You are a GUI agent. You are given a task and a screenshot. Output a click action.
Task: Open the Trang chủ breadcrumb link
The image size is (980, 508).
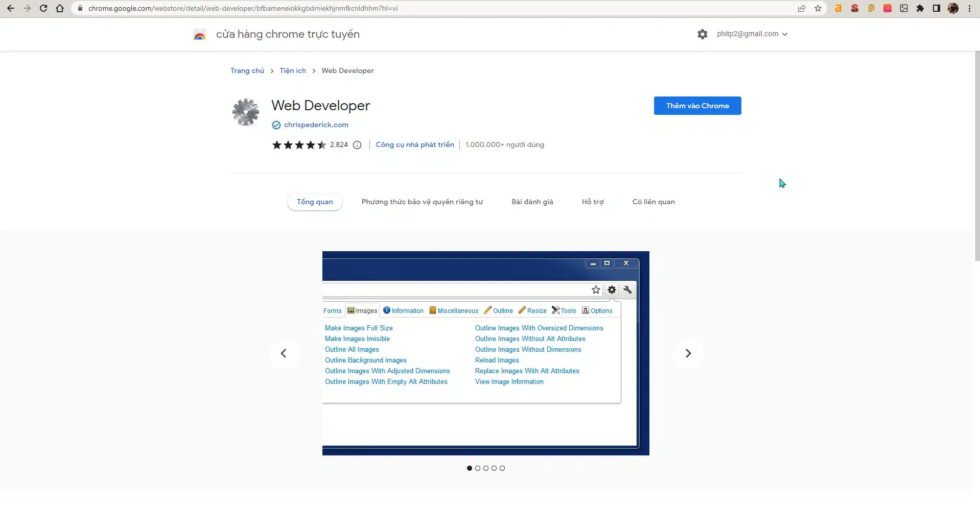point(247,71)
